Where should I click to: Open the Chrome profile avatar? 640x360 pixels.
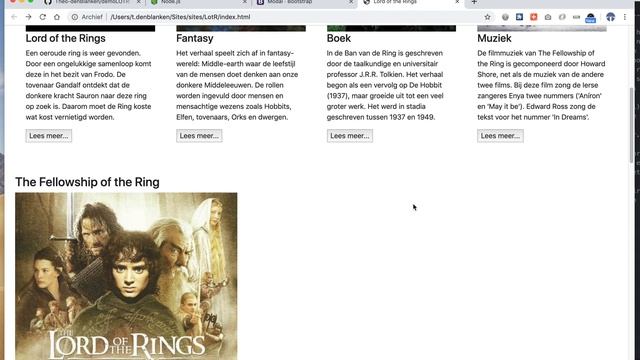[x=611, y=17]
